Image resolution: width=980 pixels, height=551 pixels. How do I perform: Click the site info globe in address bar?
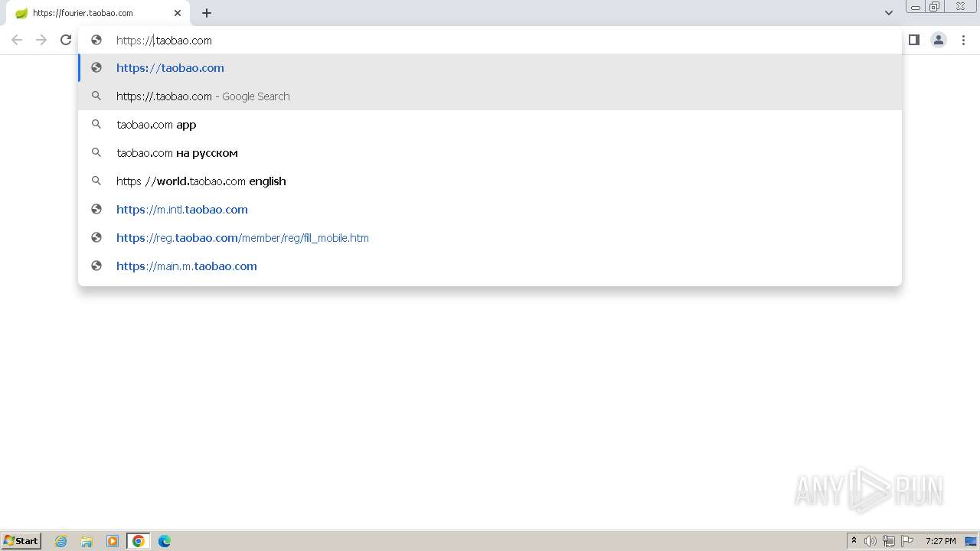click(96, 40)
